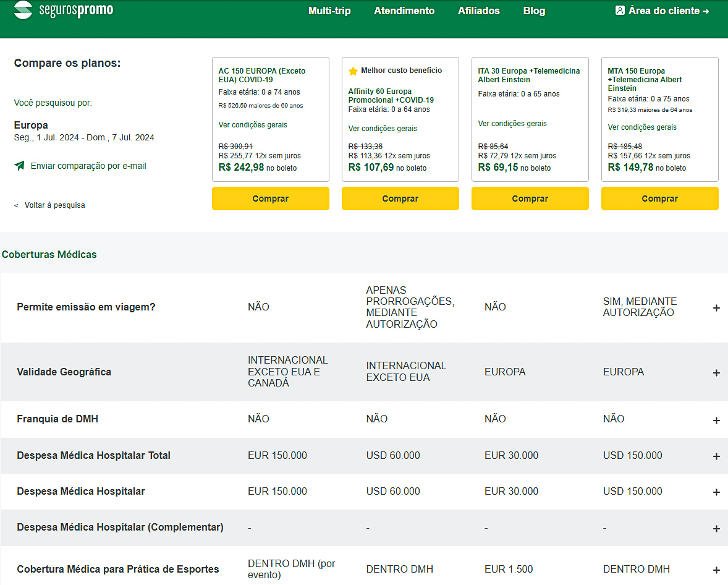
Task: Buy the AC 150 EUROPA plan
Action: tap(271, 199)
